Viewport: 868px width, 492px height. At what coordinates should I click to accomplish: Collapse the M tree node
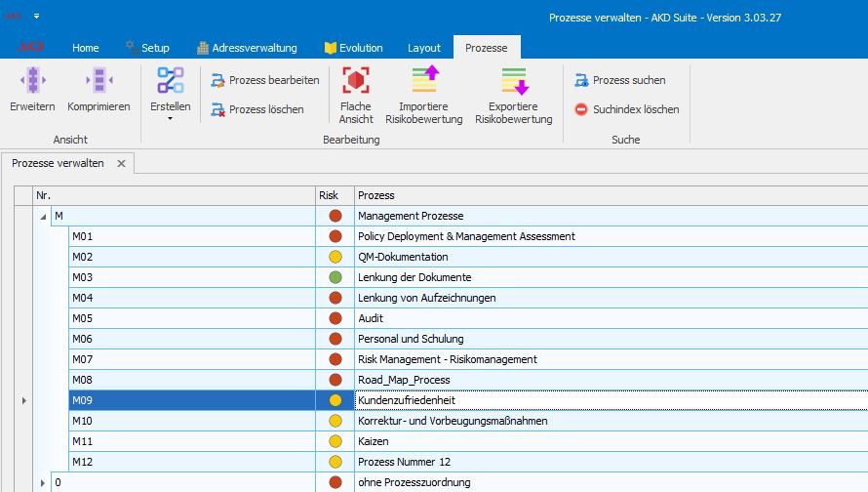coord(43,217)
